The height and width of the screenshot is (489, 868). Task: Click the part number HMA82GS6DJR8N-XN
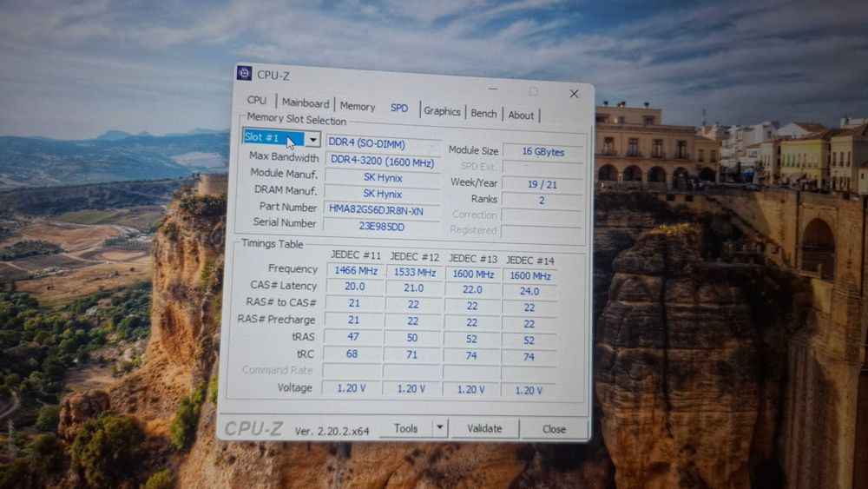pyautogui.click(x=382, y=210)
